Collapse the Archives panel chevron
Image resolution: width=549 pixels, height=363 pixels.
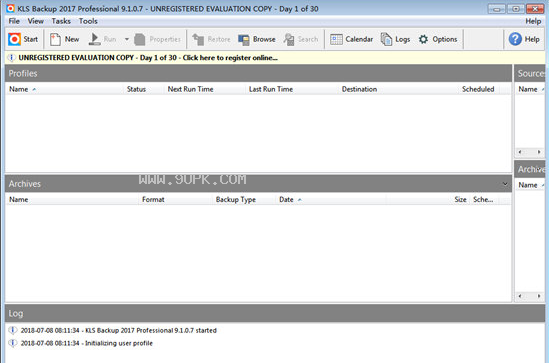(x=505, y=184)
